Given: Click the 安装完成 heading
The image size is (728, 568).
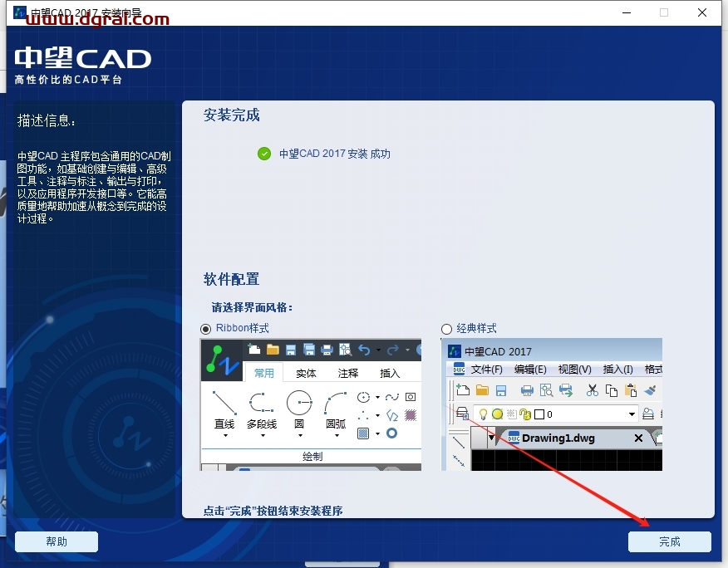Looking at the screenshot, I should 231,115.
